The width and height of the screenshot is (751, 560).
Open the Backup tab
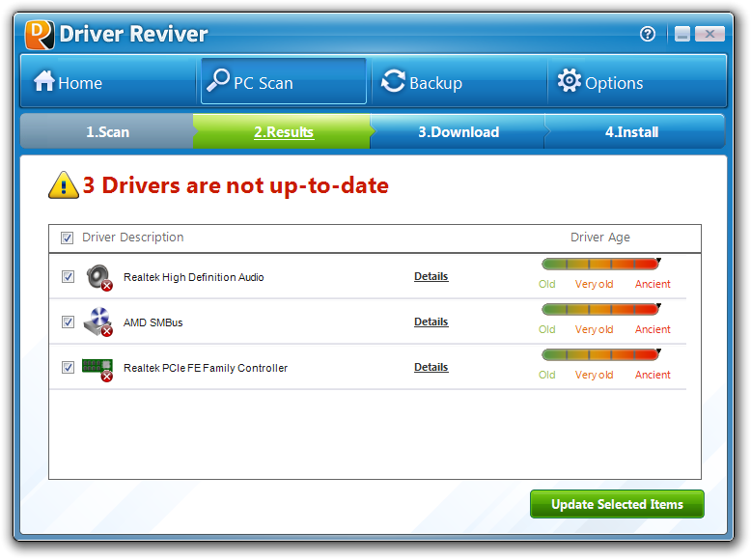click(459, 81)
